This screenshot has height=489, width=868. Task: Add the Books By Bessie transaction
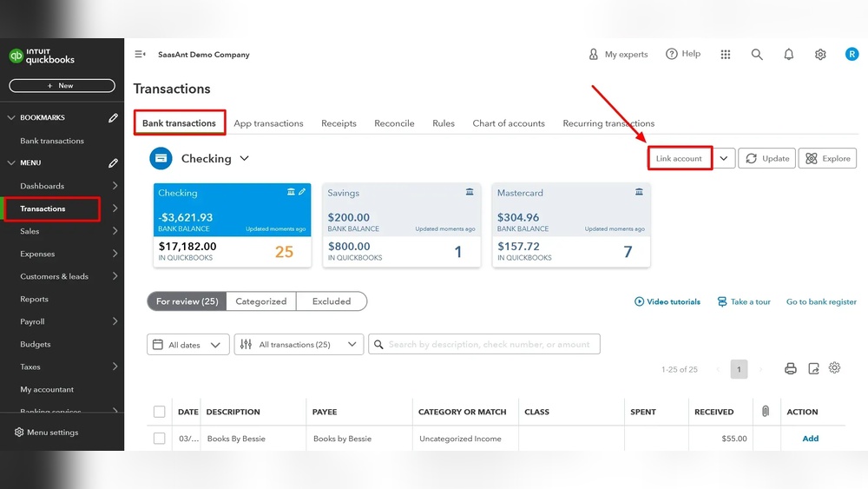811,438
